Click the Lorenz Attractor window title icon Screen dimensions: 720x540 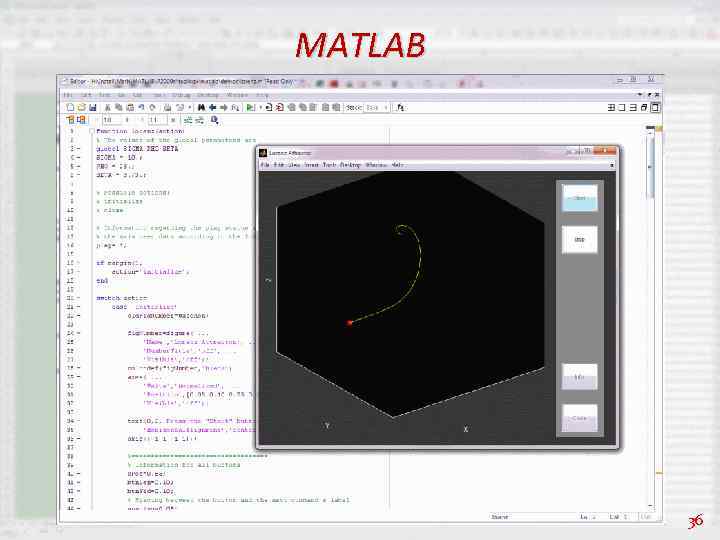(x=263, y=153)
